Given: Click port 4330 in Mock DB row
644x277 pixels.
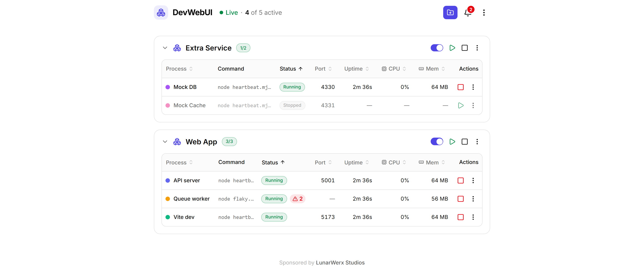Looking at the screenshot, I should (x=328, y=87).
